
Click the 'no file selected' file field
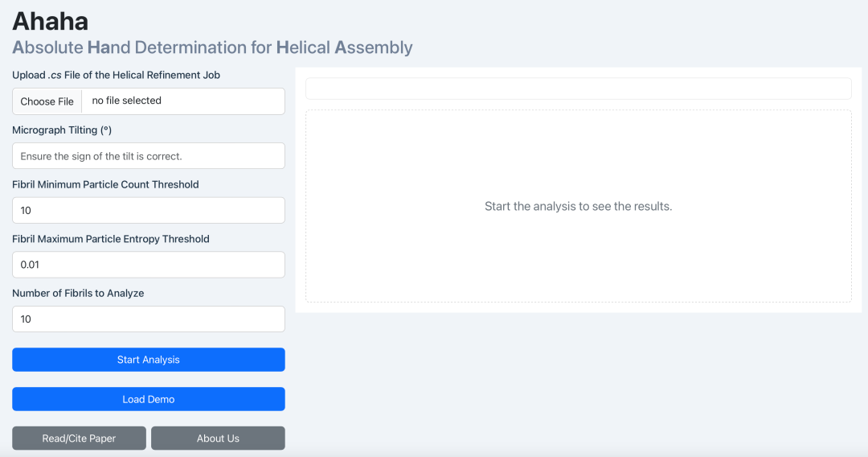[x=182, y=101]
